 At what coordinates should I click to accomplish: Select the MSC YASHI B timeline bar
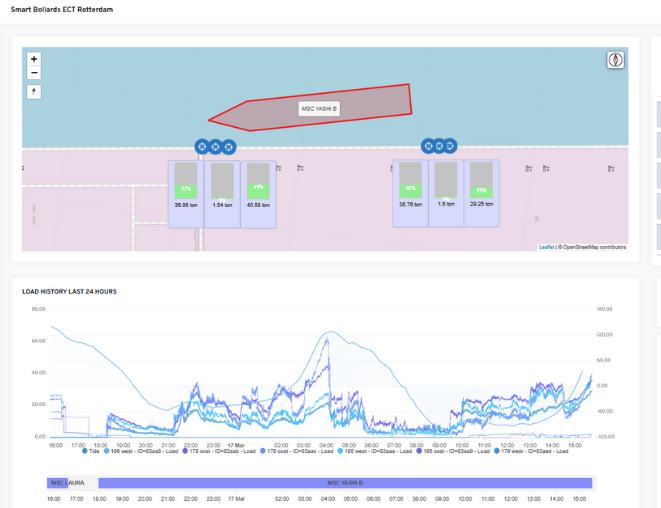[345, 483]
